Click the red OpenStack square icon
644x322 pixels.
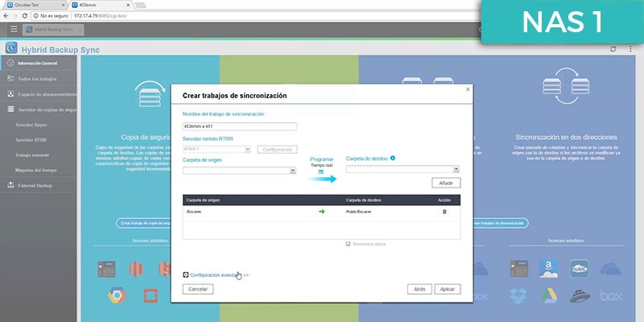click(151, 295)
